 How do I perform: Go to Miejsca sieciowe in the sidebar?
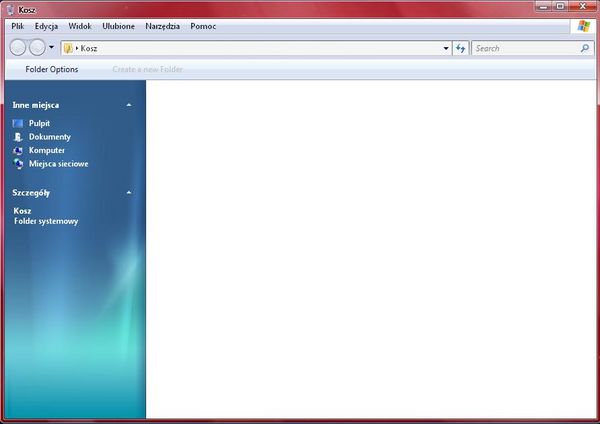[58, 163]
